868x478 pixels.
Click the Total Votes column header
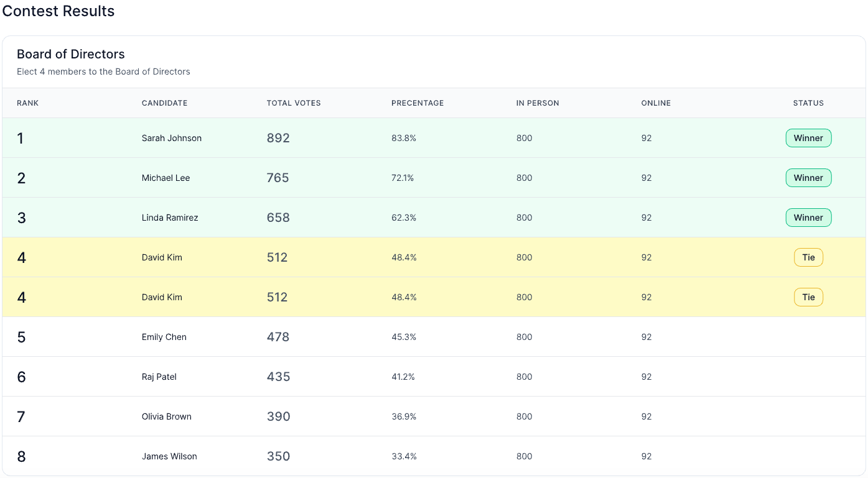(x=294, y=103)
